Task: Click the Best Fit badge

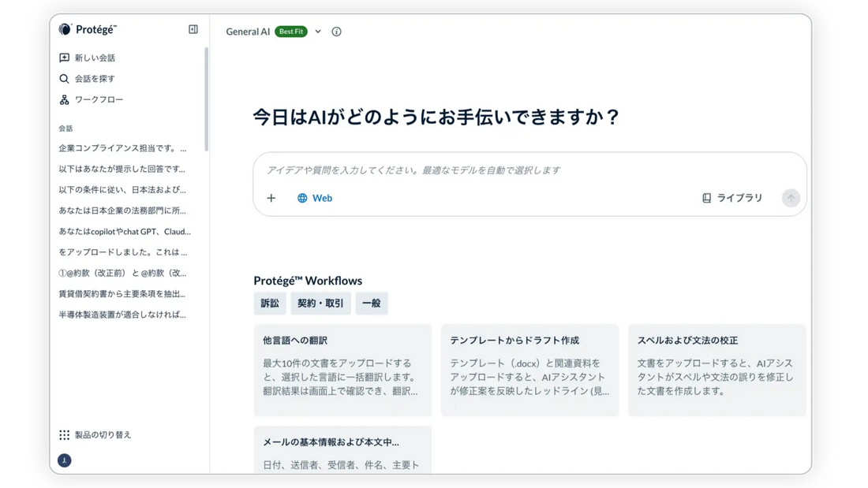Action: pos(291,32)
